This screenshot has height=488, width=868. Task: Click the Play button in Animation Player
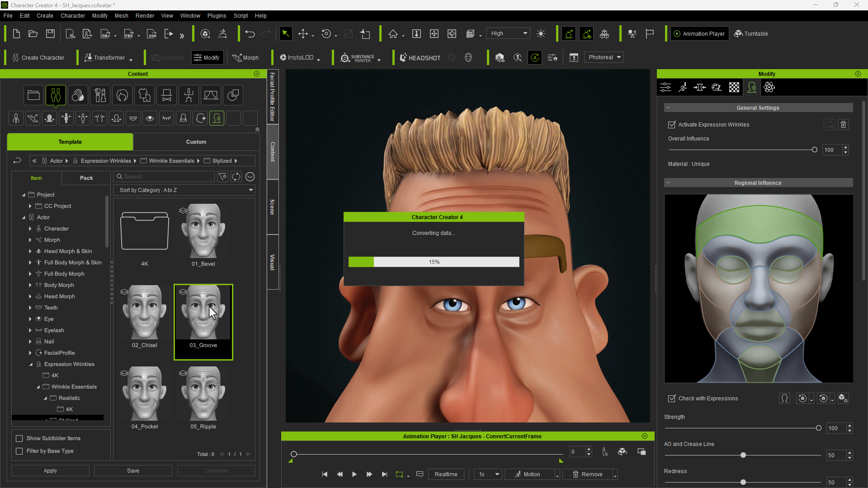coord(354,474)
